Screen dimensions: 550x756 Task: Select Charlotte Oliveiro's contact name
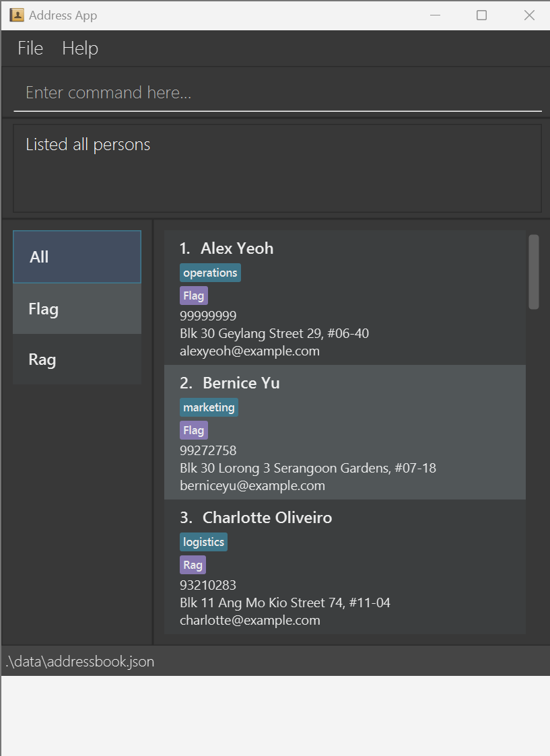(267, 518)
